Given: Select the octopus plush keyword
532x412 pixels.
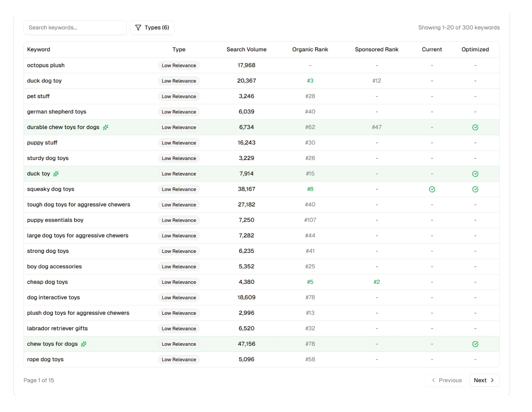Looking at the screenshot, I should 46,65.
